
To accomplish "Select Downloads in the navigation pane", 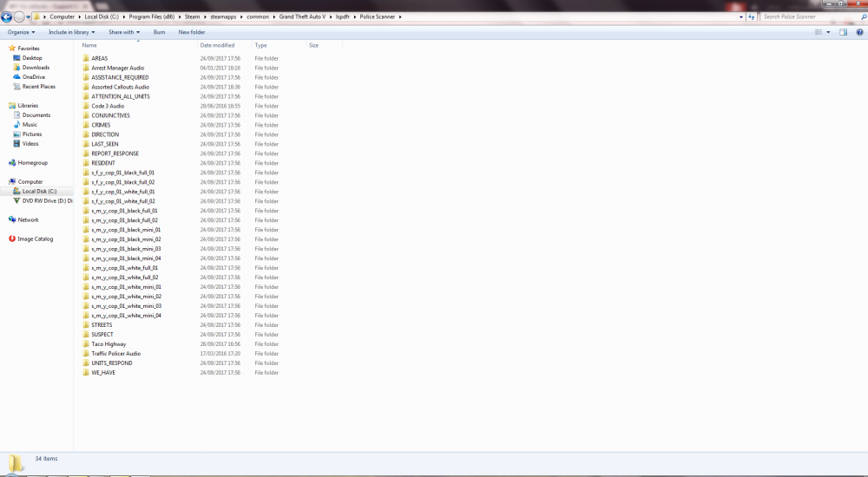I will 36,68.
